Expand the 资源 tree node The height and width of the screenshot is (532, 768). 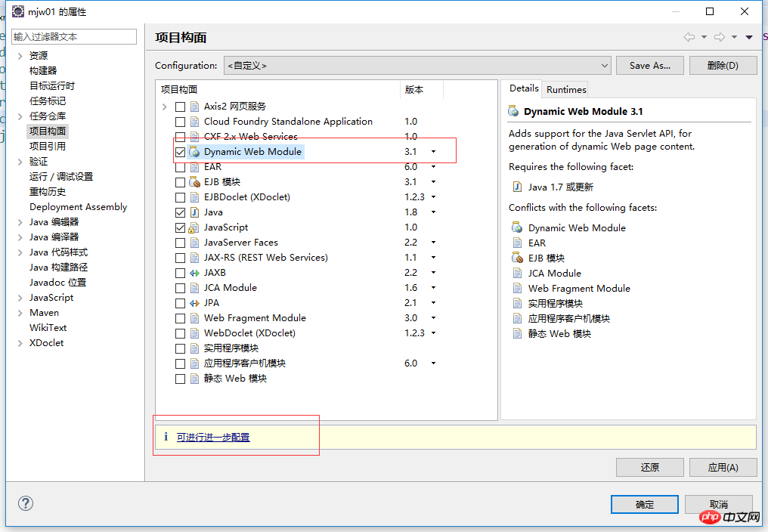point(20,56)
